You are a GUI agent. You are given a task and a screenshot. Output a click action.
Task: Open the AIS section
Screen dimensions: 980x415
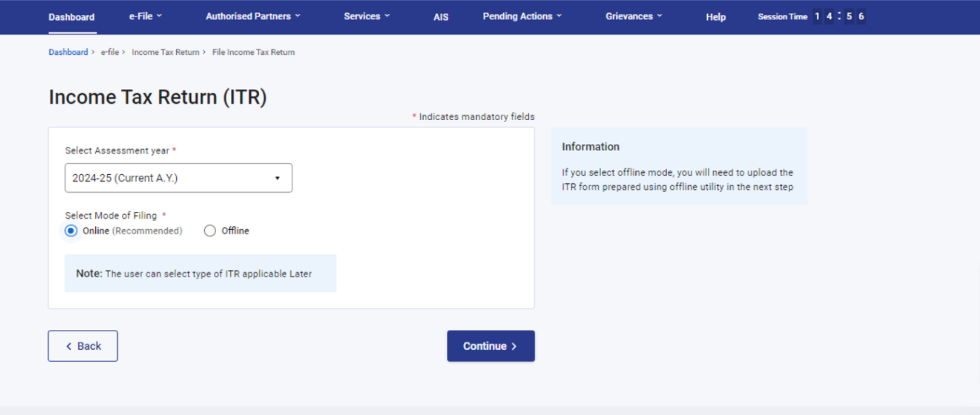441,16
